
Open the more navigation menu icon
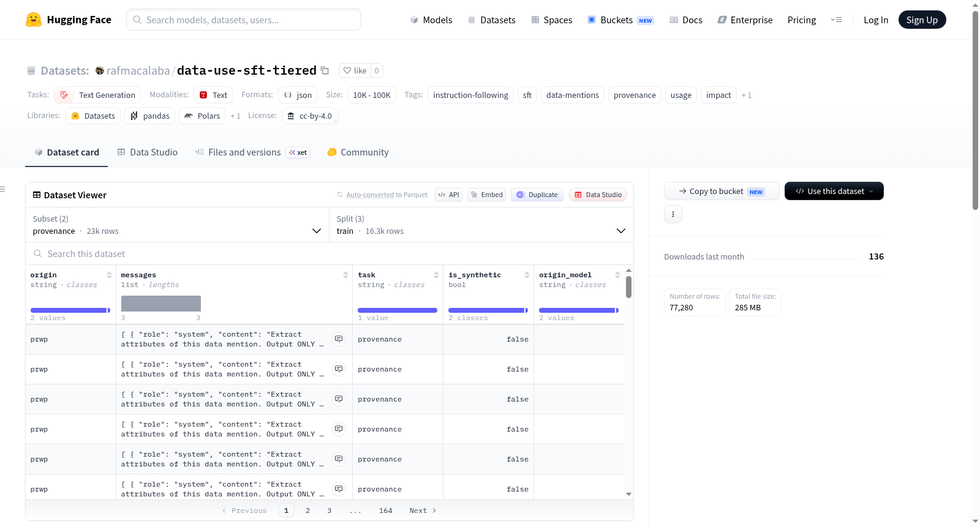point(836,20)
